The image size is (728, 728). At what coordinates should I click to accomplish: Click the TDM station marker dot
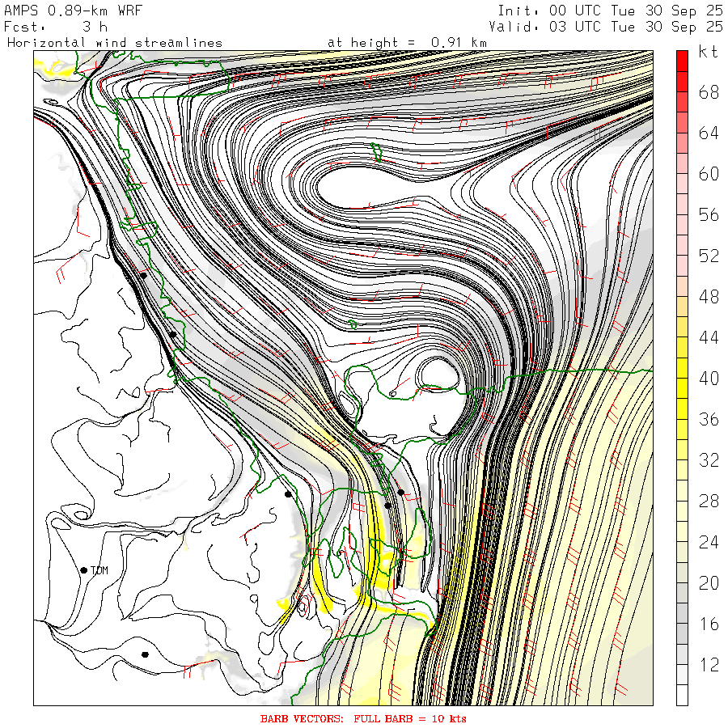84,570
